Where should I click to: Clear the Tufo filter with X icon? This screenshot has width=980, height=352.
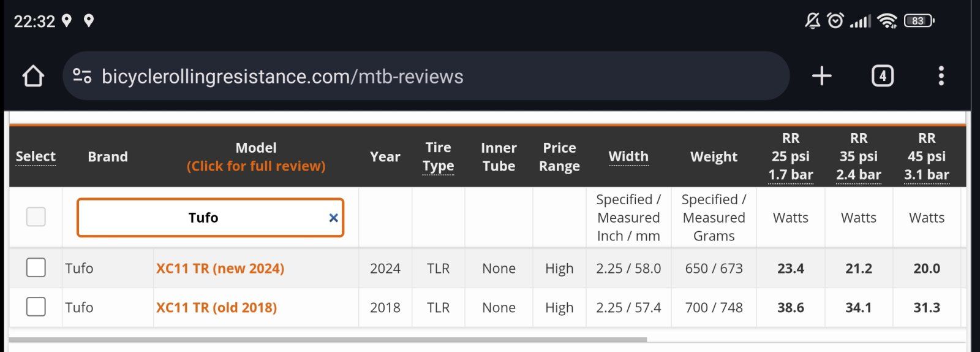coord(333,218)
